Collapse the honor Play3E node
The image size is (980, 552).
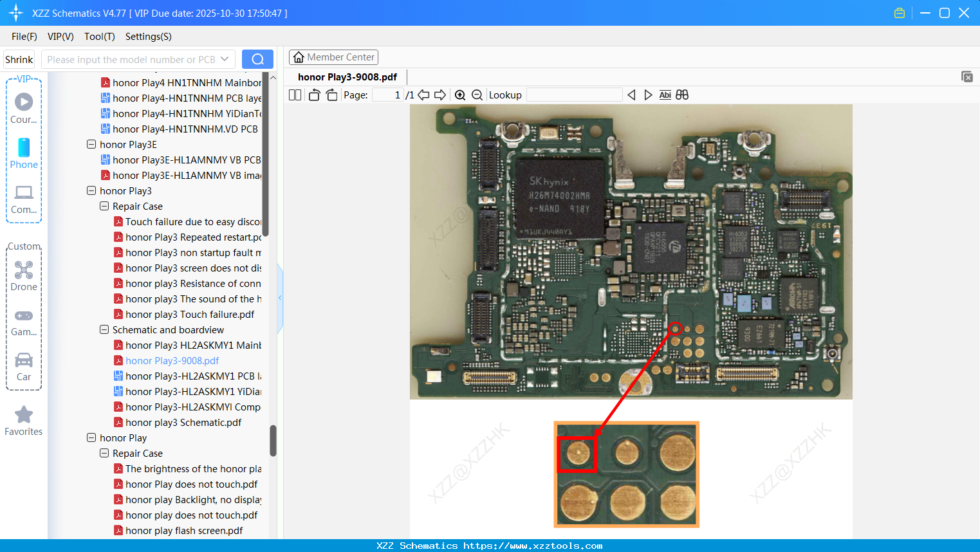(91, 145)
